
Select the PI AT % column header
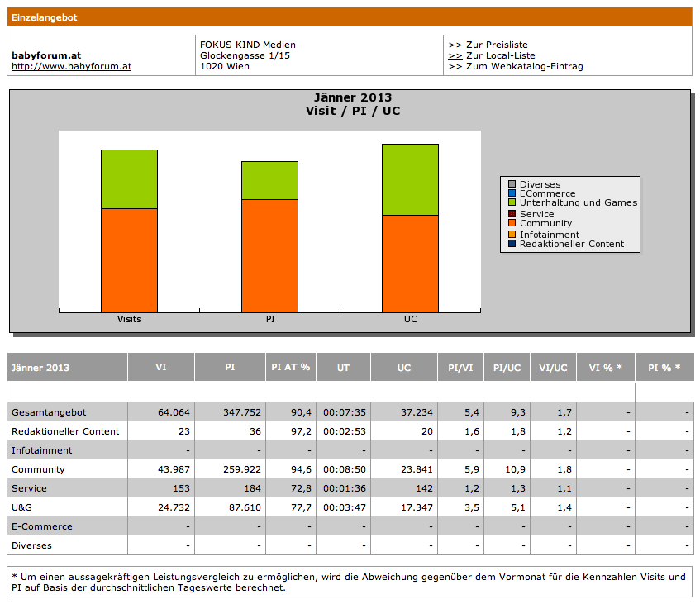(x=290, y=367)
